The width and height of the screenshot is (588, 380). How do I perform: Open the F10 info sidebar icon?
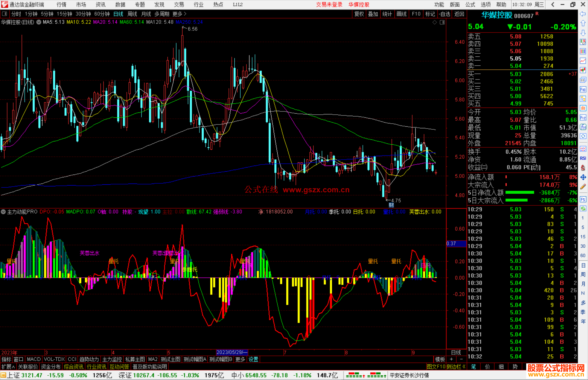pos(583,90)
